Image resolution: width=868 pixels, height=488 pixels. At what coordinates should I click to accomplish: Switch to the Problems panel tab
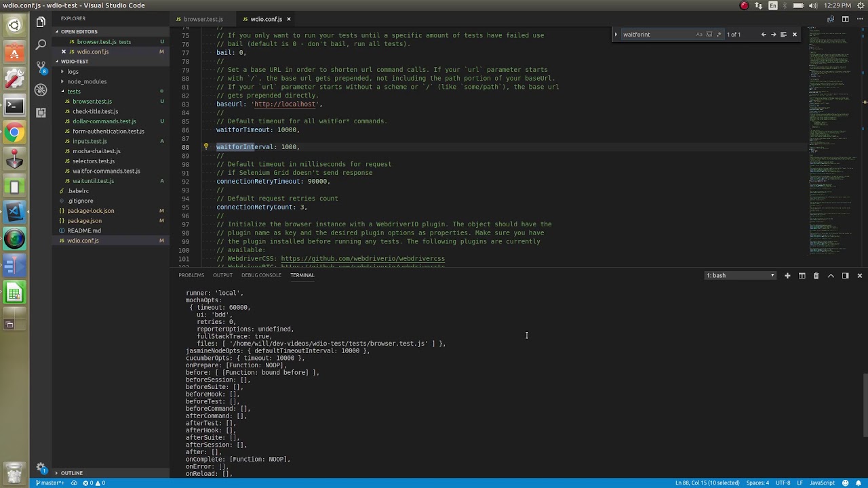click(191, 275)
